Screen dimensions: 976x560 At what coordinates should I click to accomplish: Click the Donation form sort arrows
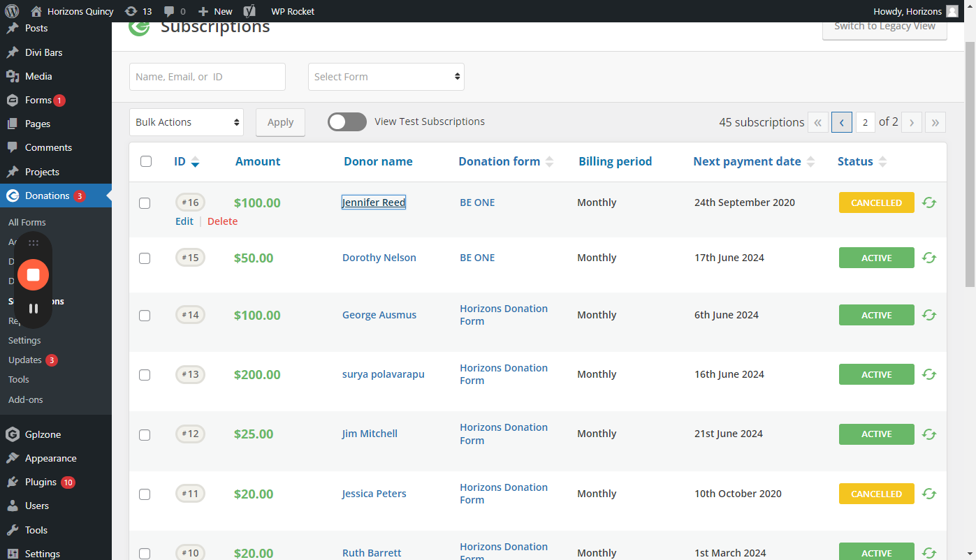pyautogui.click(x=549, y=162)
